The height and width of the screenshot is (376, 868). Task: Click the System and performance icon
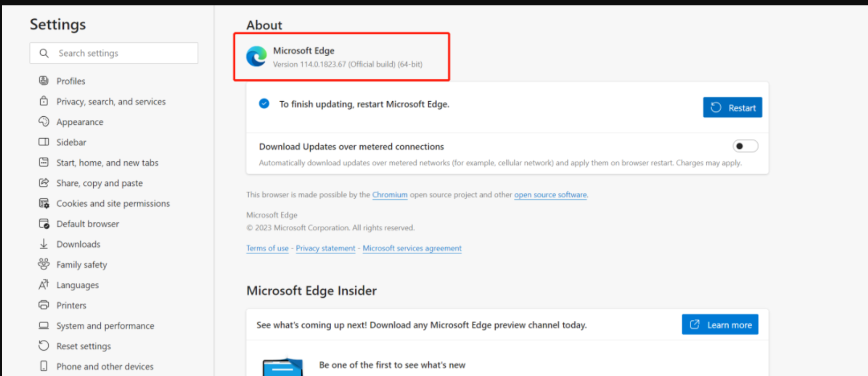[43, 325]
